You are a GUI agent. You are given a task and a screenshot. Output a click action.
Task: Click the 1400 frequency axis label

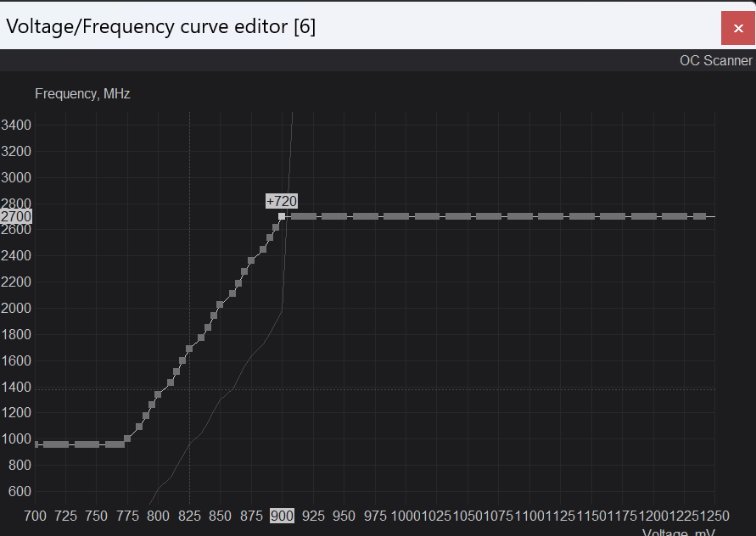(16, 387)
